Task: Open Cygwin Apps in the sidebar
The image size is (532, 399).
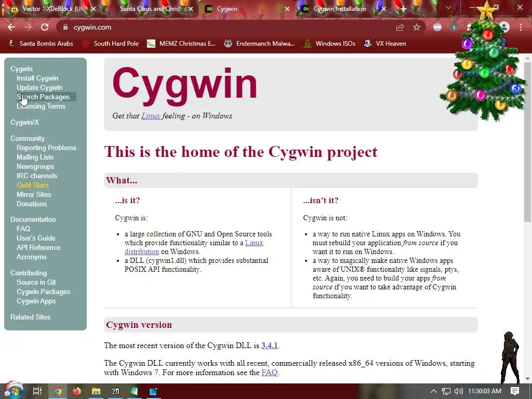Action: [x=36, y=301]
